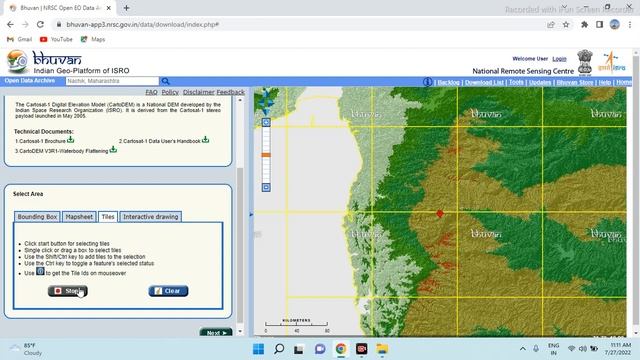640x360 pixels.
Task: Click the left panel scroll up arrow
Action: [x=240, y=100]
